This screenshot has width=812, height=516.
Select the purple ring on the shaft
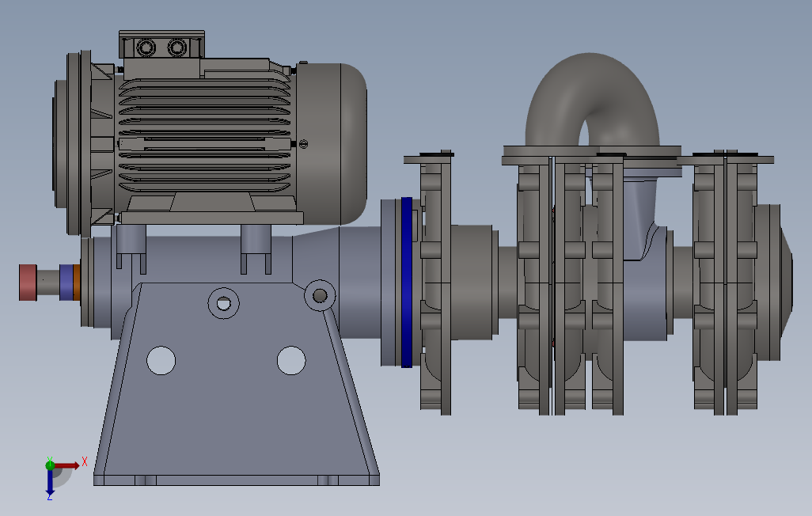click(x=66, y=283)
